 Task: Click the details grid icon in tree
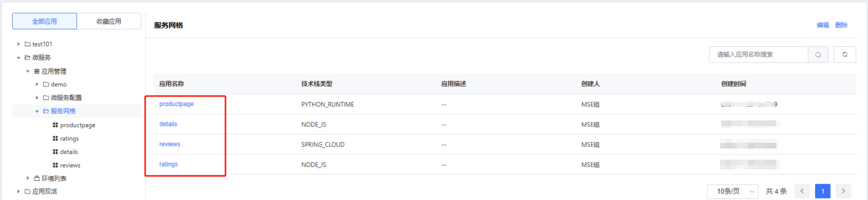(x=55, y=152)
